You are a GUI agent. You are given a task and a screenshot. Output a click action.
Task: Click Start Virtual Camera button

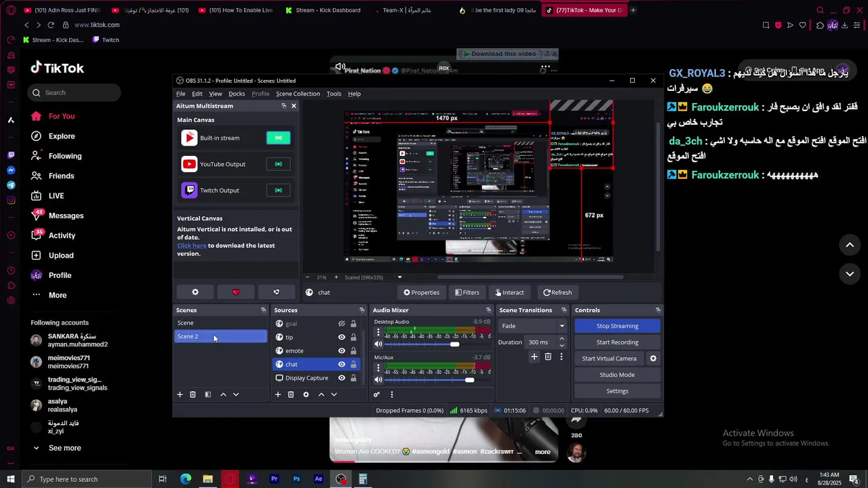(x=609, y=359)
